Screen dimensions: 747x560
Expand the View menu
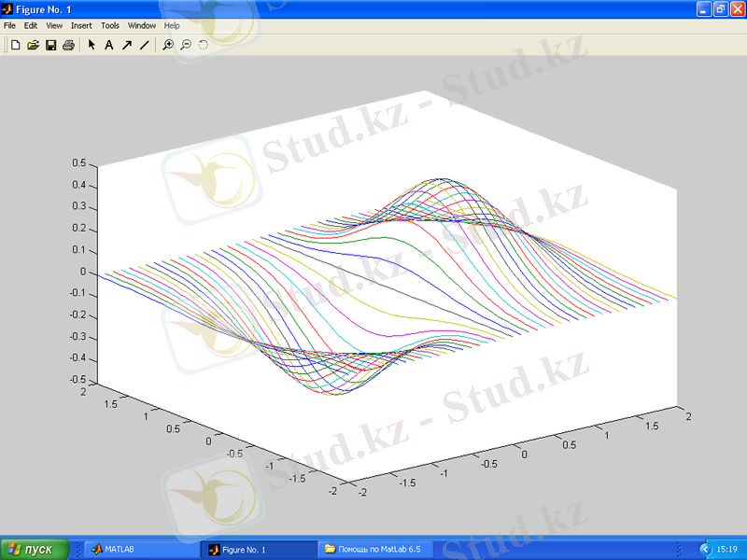pyautogui.click(x=54, y=26)
